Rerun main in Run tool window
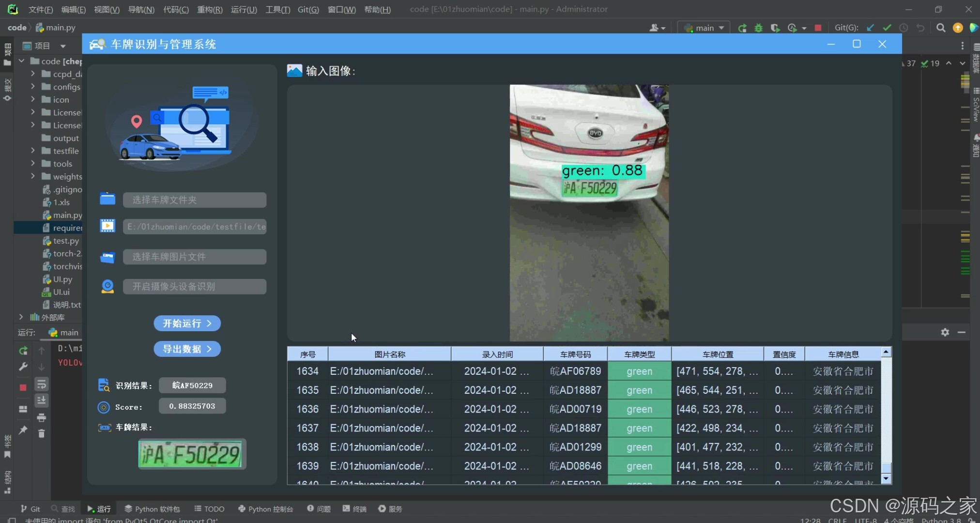Screen dimensions: 980x523 (23, 350)
